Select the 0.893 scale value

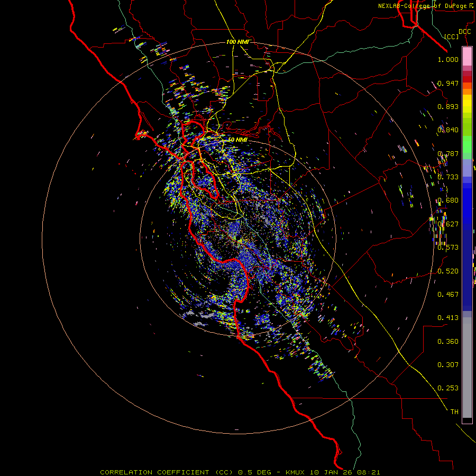[448, 106]
